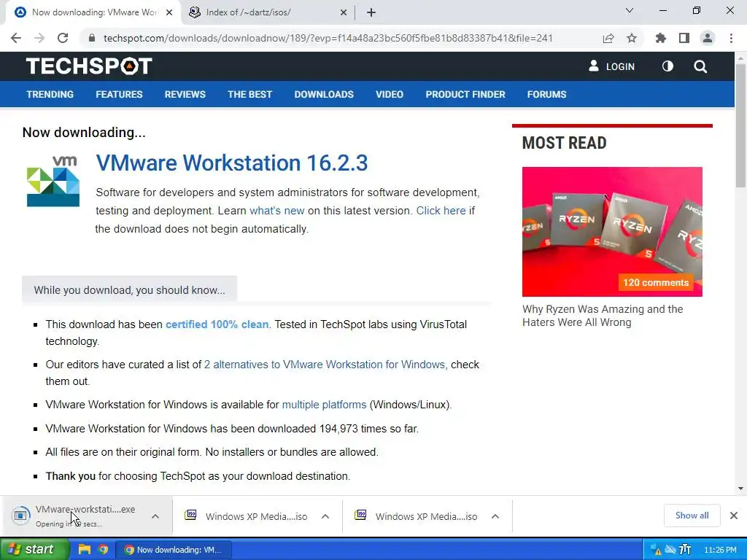Open the folder icon in quick launch
This screenshot has width=747, height=560.
pos(85,549)
